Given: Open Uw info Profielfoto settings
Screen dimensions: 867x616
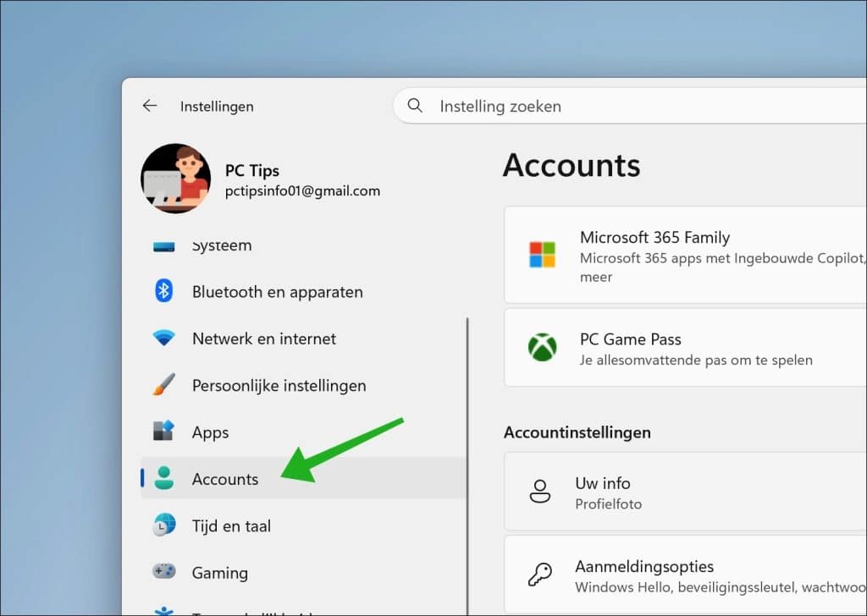Looking at the screenshot, I should [x=686, y=492].
